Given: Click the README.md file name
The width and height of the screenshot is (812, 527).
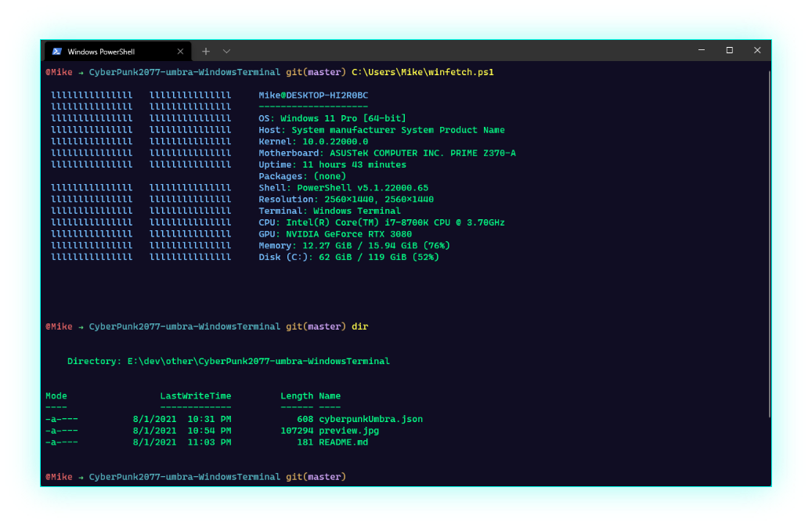Looking at the screenshot, I should click(x=343, y=442).
